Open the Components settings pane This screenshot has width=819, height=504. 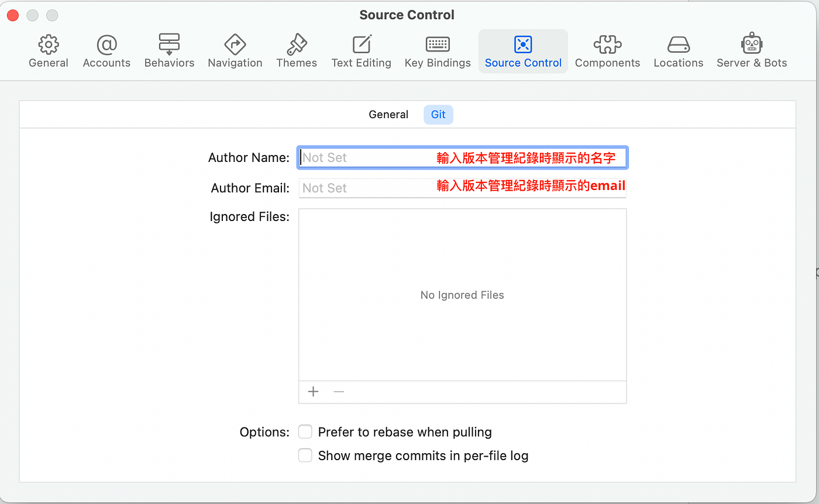pyautogui.click(x=607, y=50)
